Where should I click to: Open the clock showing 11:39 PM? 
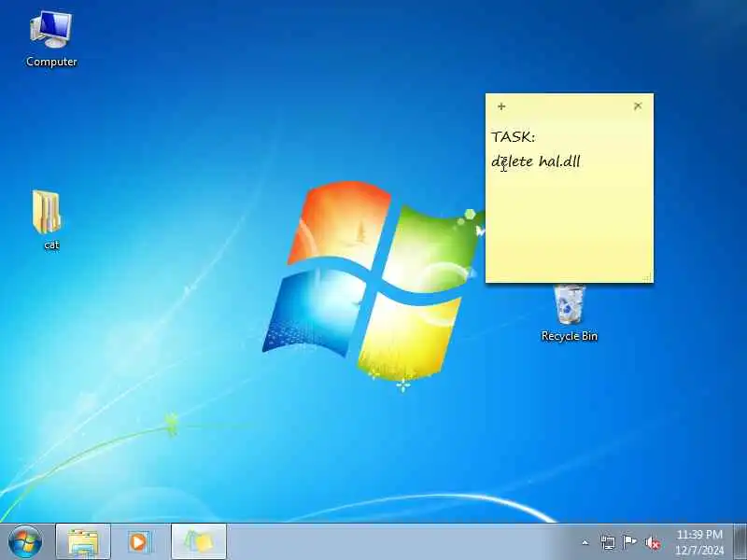click(699, 542)
